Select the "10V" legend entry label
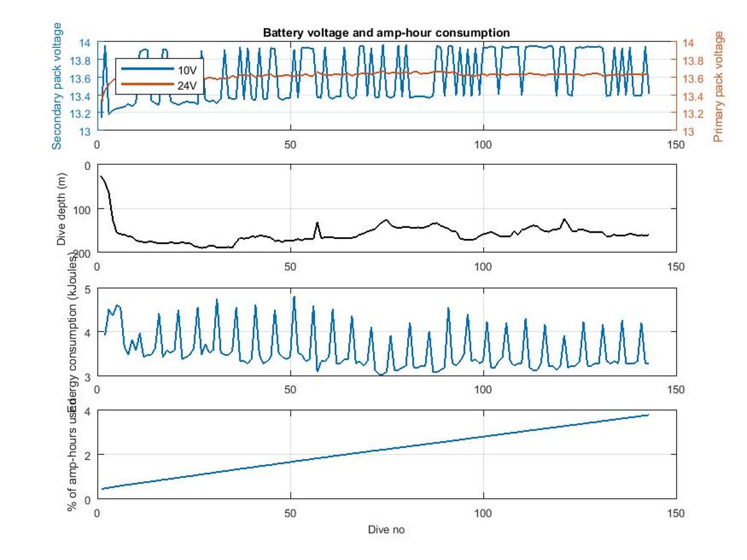Image resolution: width=747 pixels, height=560 pixels. coord(186,70)
